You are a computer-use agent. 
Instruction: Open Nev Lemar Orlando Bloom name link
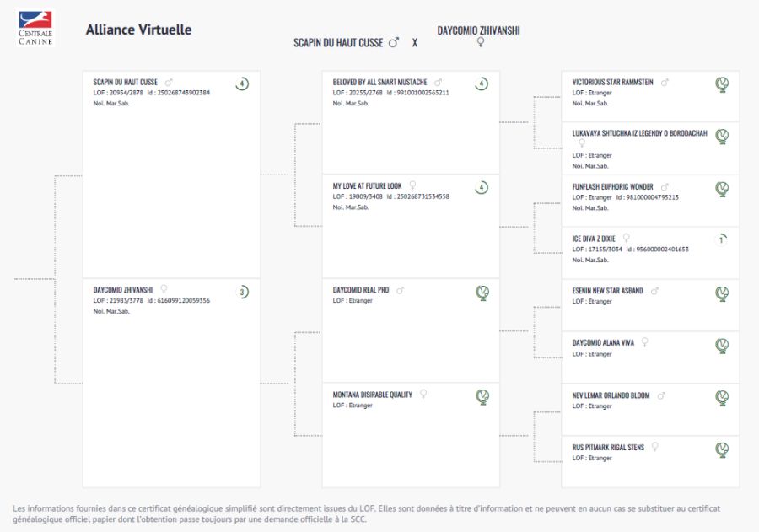(611, 395)
